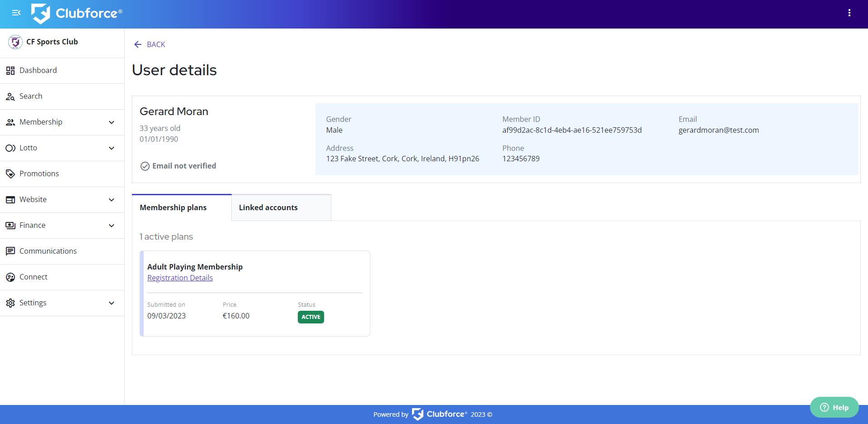
Task: Open the three-dot options menu in header
Action: pyautogui.click(x=849, y=13)
